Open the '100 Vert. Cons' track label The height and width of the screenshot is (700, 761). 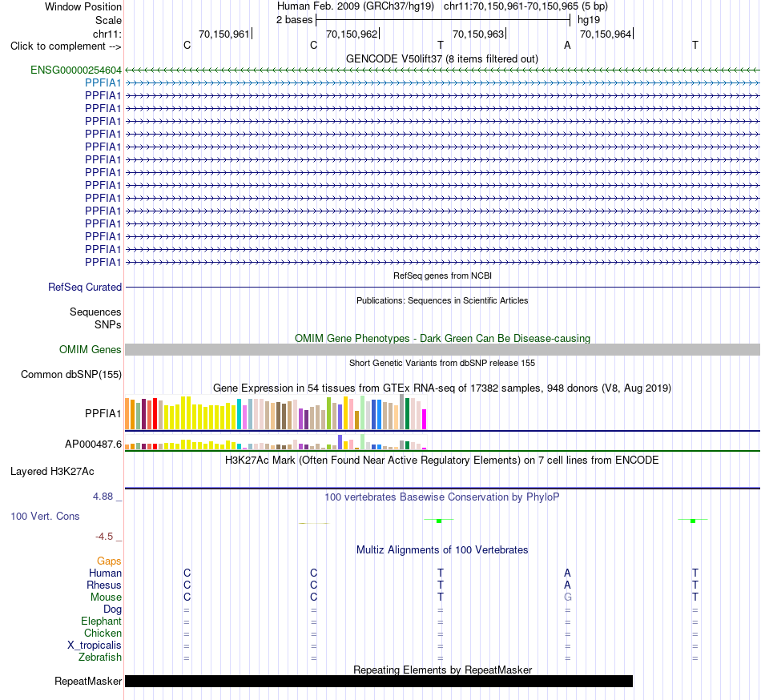(x=45, y=516)
